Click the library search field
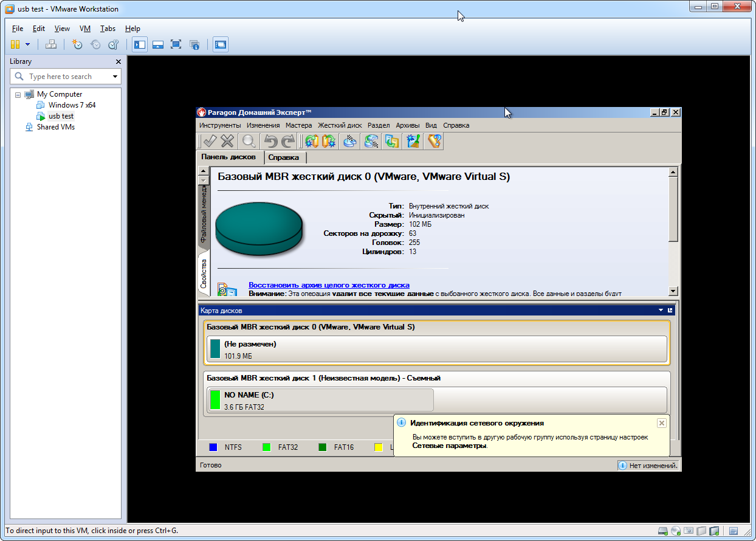 (66, 77)
